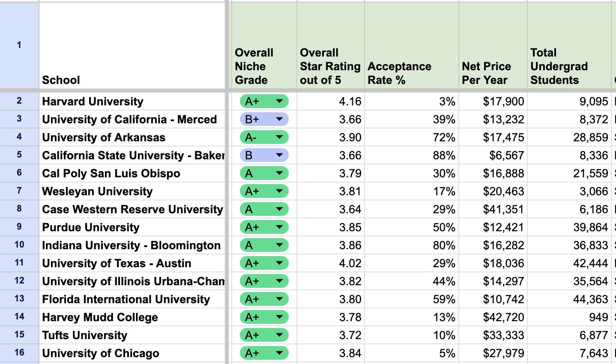Click the Total Undergrad Students header cell
This screenshot has width=616, height=364.
click(569, 46)
